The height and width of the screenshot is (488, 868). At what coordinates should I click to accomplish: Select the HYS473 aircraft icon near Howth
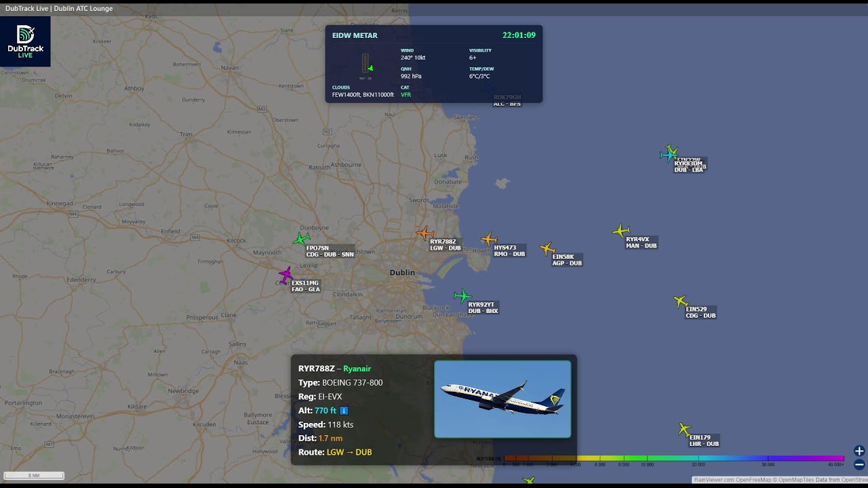pyautogui.click(x=489, y=239)
